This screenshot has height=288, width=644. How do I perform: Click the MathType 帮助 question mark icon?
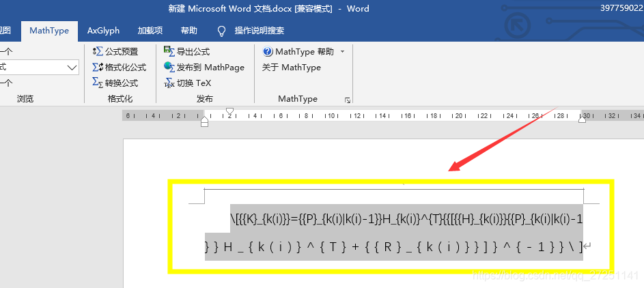pos(268,52)
